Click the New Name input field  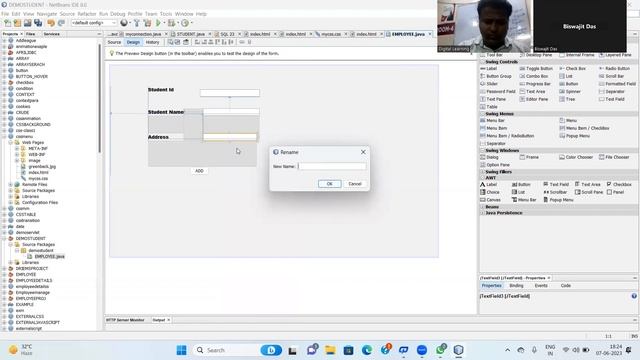point(332,166)
